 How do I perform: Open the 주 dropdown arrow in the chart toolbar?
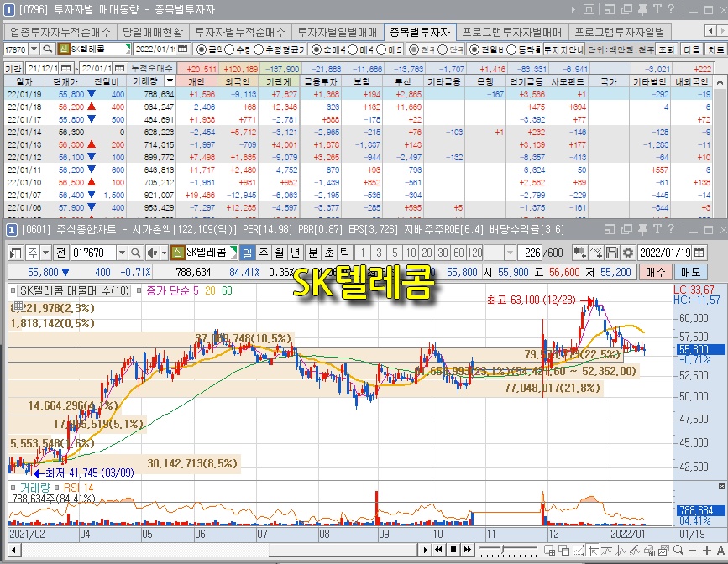[45, 253]
